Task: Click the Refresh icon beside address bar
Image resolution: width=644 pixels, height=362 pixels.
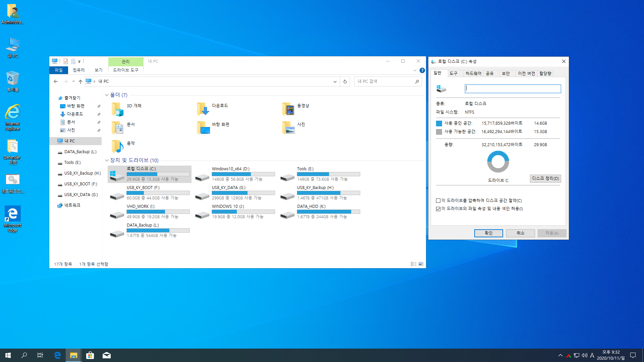Action: point(345,81)
